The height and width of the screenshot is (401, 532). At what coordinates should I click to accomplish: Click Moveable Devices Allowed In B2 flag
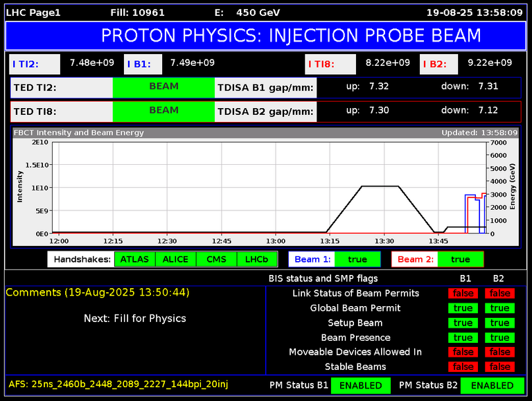pos(499,353)
